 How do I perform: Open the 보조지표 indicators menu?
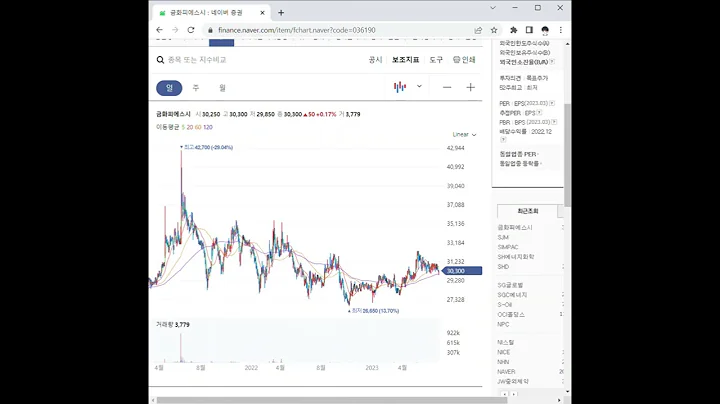(x=405, y=60)
